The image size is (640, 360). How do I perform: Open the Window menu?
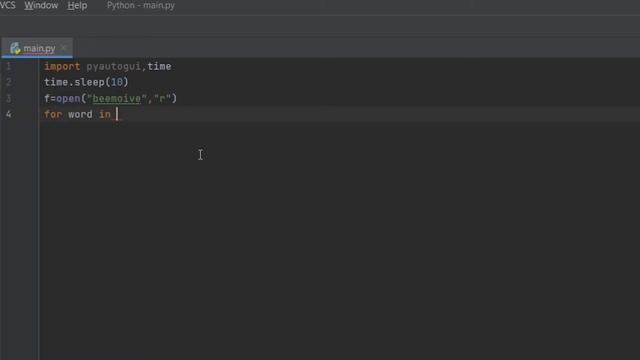click(41, 5)
